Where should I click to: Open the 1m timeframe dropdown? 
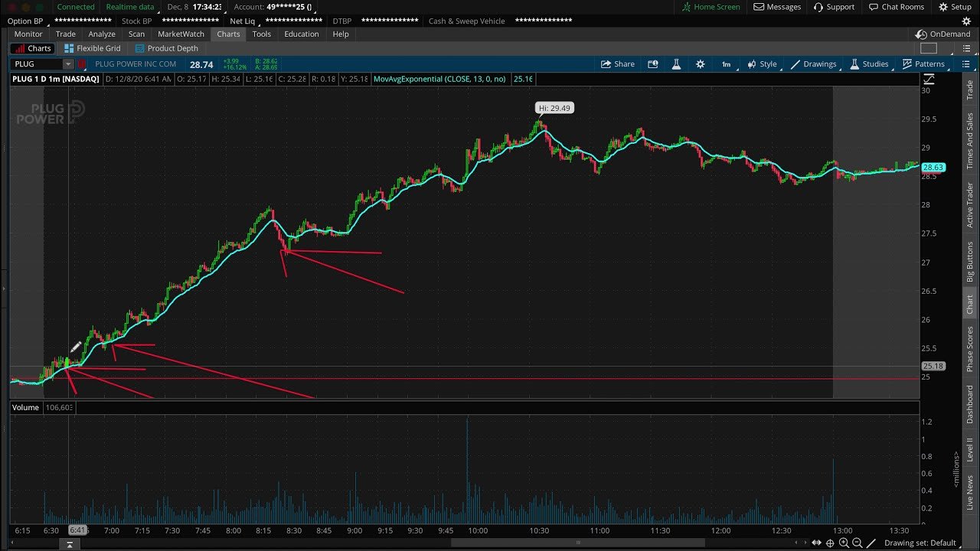[726, 64]
